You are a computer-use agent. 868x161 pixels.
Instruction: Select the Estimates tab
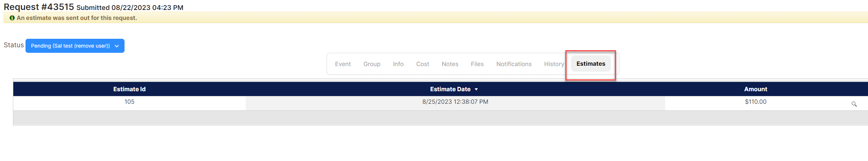tap(590, 64)
